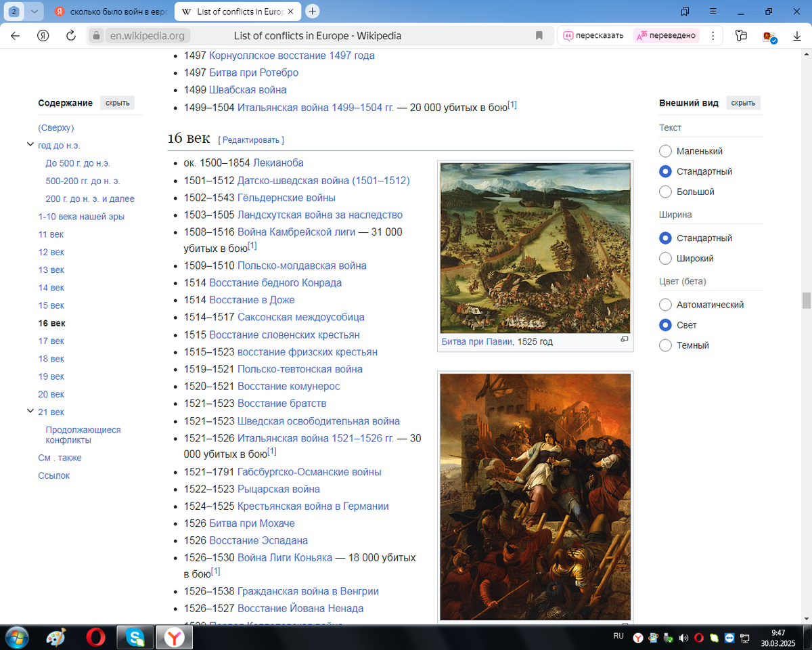Click the Битва при Павии caption link
The width and height of the screenshot is (812, 650).
(476, 342)
